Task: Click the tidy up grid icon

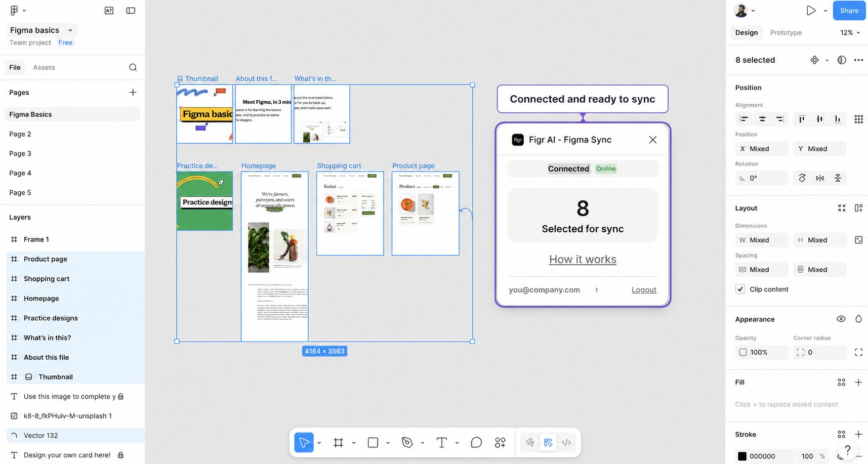Action: tap(858, 119)
